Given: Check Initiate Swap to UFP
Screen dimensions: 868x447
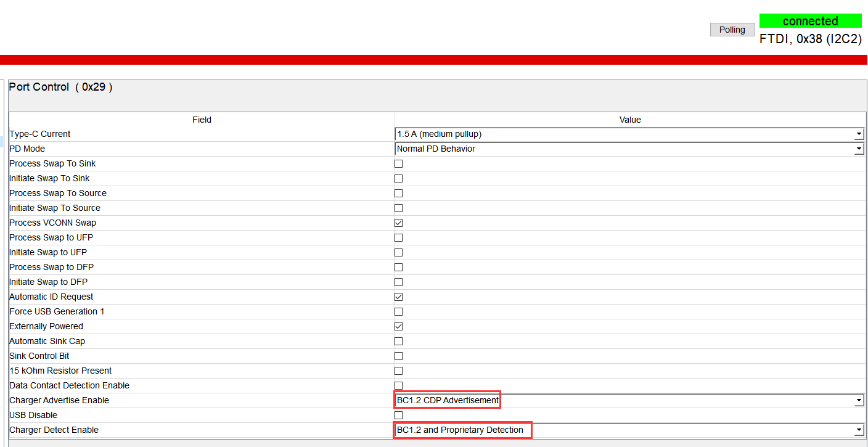Looking at the screenshot, I should click(x=398, y=252).
